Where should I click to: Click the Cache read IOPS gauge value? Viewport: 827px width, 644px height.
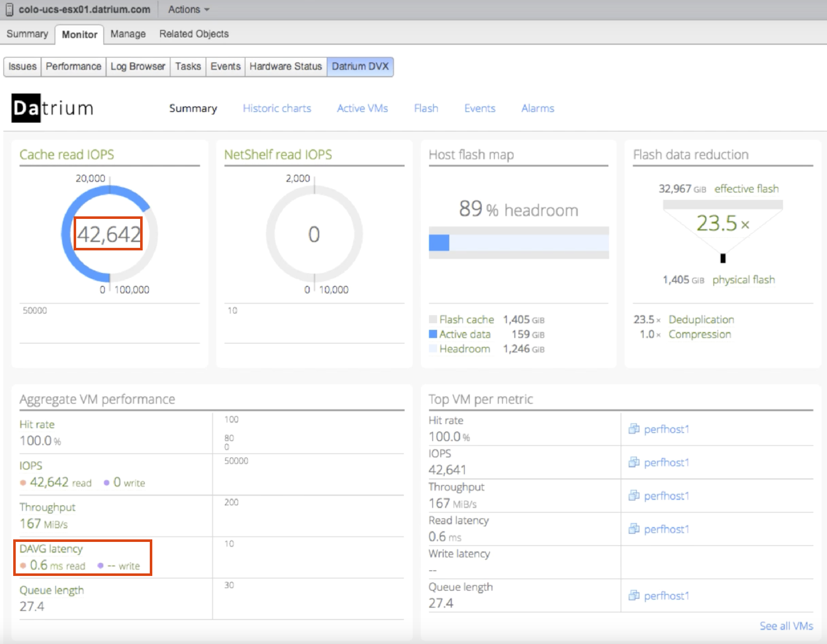(108, 234)
